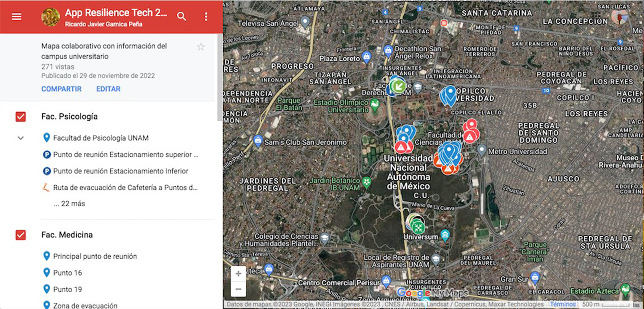This screenshot has height=309, width=644.
Task: Zoom in with the plus button
Action: [x=238, y=274]
